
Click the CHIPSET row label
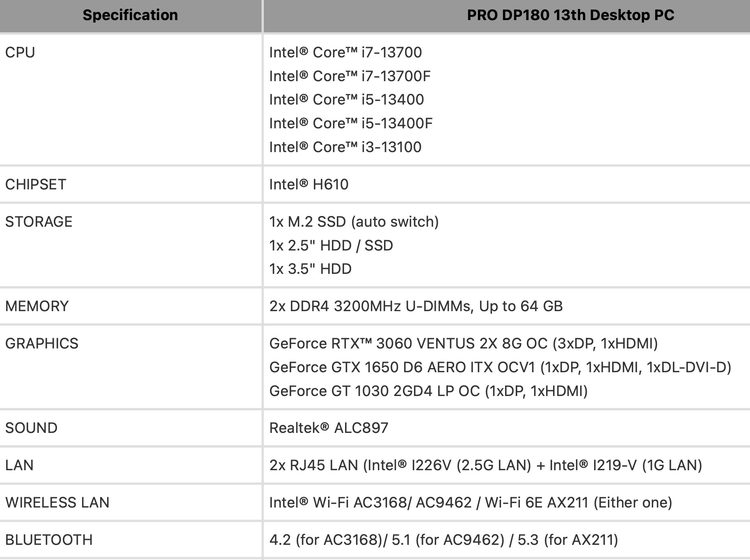click(36, 184)
